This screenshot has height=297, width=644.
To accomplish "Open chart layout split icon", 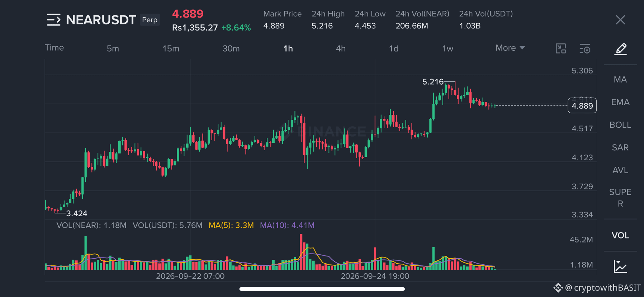I will coord(561,48).
